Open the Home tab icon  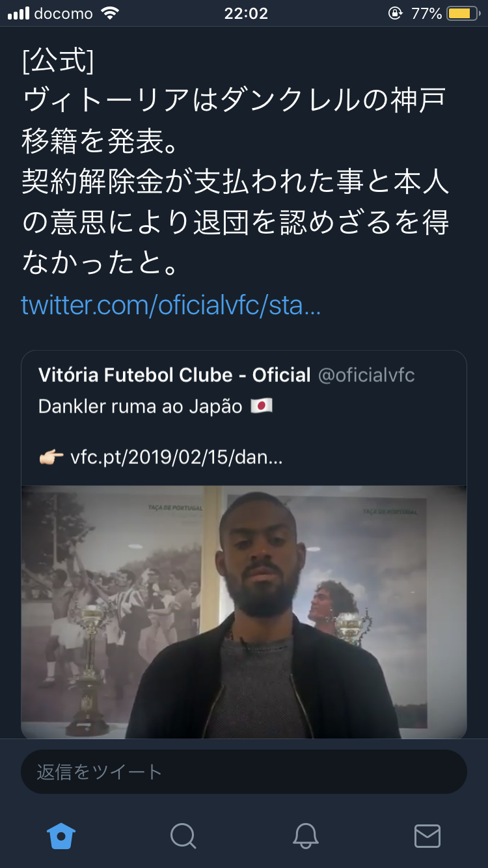[61, 836]
